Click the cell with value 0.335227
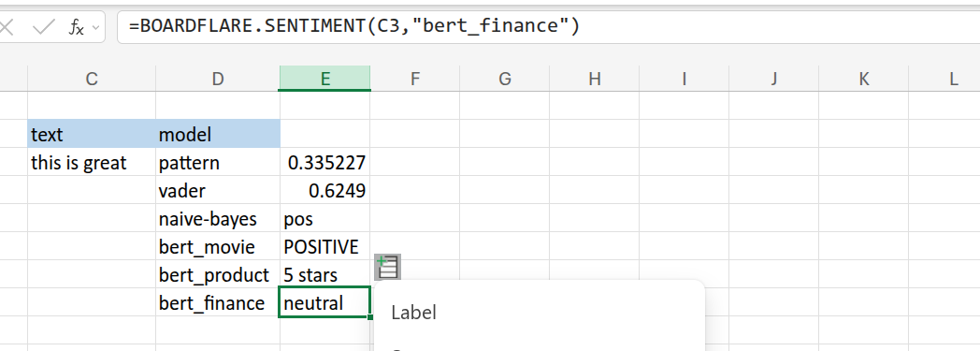The width and height of the screenshot is (980, 351). [x=325, y=163]
